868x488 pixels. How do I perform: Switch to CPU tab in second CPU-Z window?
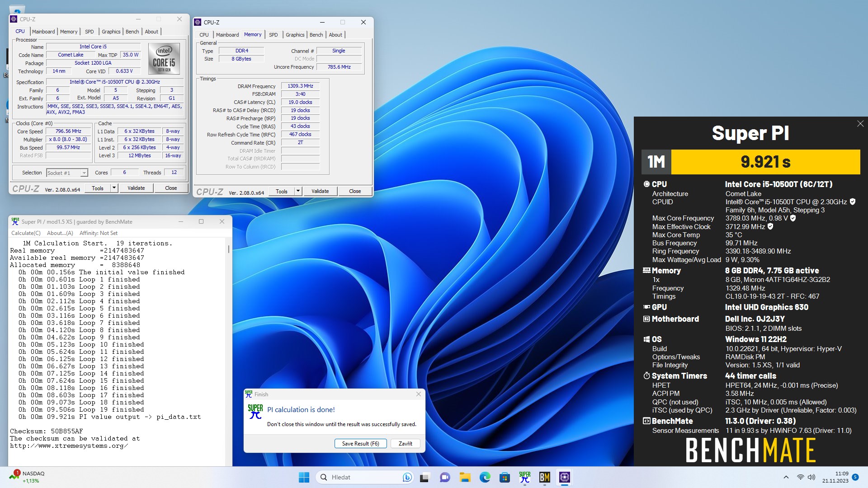coord(204,35)
